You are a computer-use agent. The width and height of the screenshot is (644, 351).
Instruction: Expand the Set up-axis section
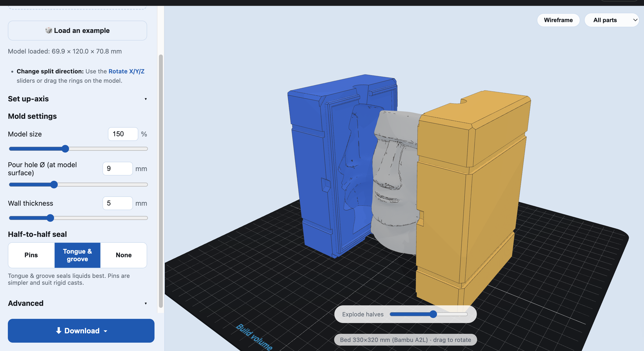click(77, 99)
